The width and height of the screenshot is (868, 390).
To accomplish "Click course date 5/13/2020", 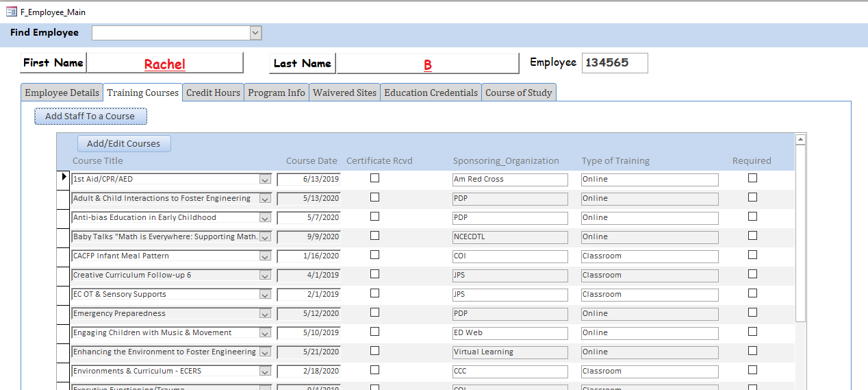I will tap(309, 199).
